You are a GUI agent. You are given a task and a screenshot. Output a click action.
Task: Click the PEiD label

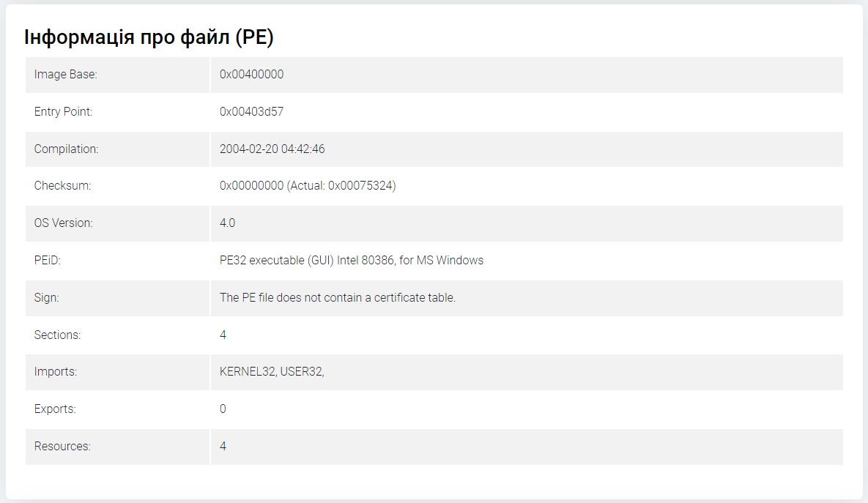click(x=47, y=260)
